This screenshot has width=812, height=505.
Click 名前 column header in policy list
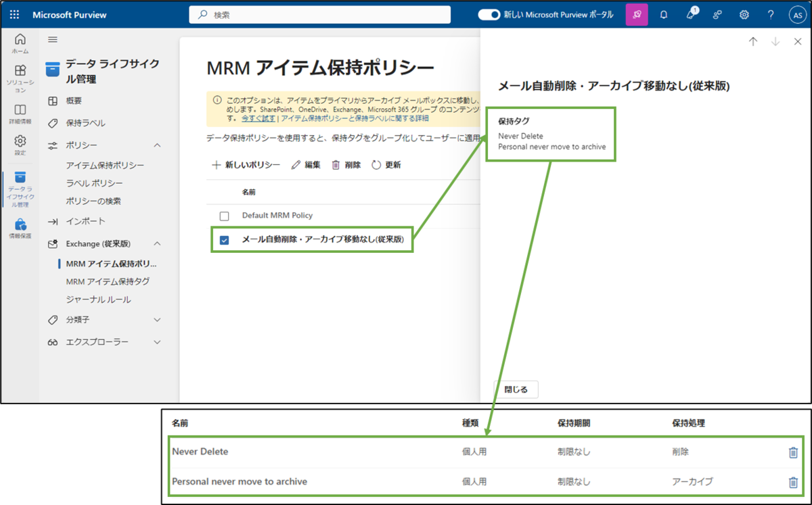[x=249, y=193]
